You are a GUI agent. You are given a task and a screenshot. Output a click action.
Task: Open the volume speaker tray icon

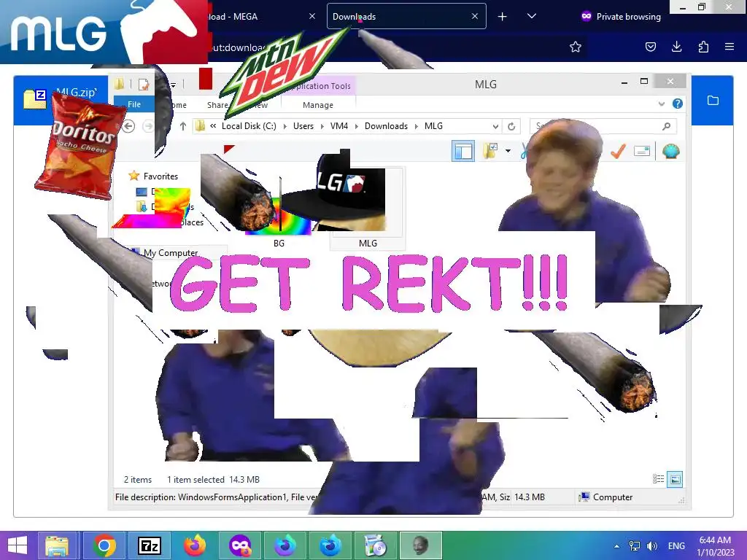(651, 546)
